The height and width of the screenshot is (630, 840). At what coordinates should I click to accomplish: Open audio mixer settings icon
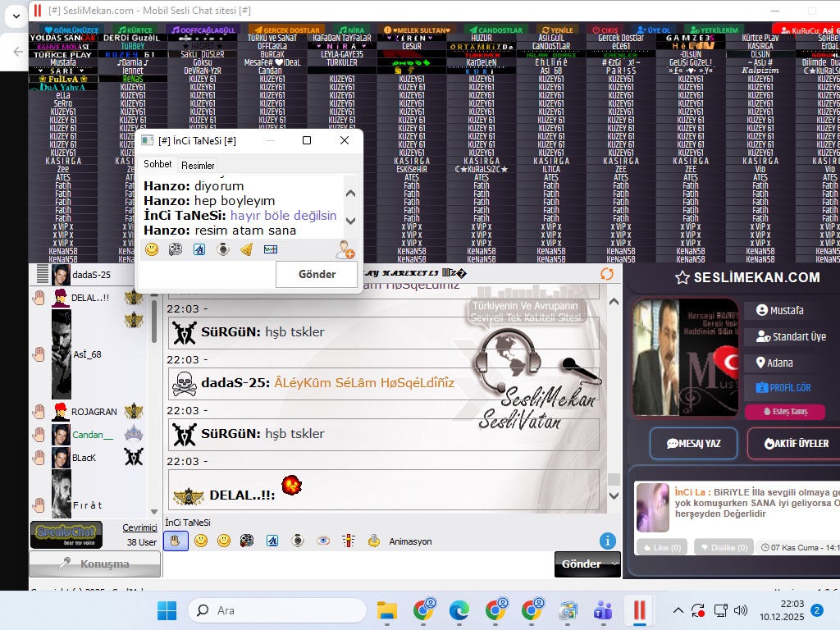[x=349, y=541]
